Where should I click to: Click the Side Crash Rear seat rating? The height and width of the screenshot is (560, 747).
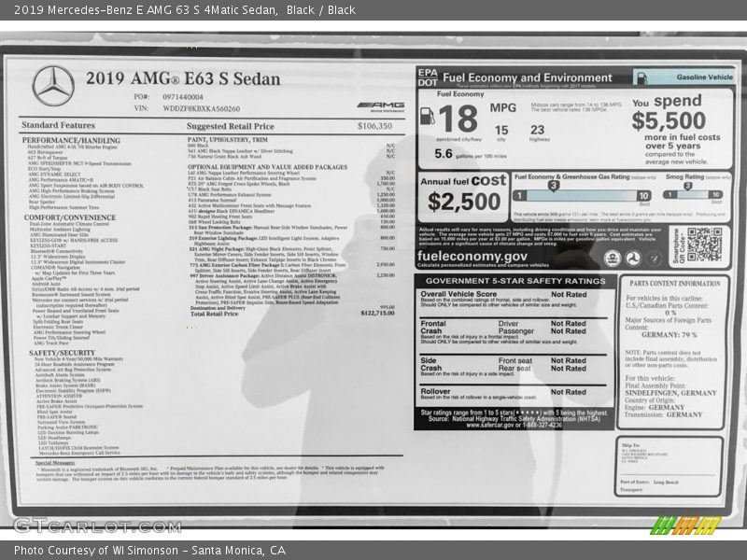pos(543,368)
